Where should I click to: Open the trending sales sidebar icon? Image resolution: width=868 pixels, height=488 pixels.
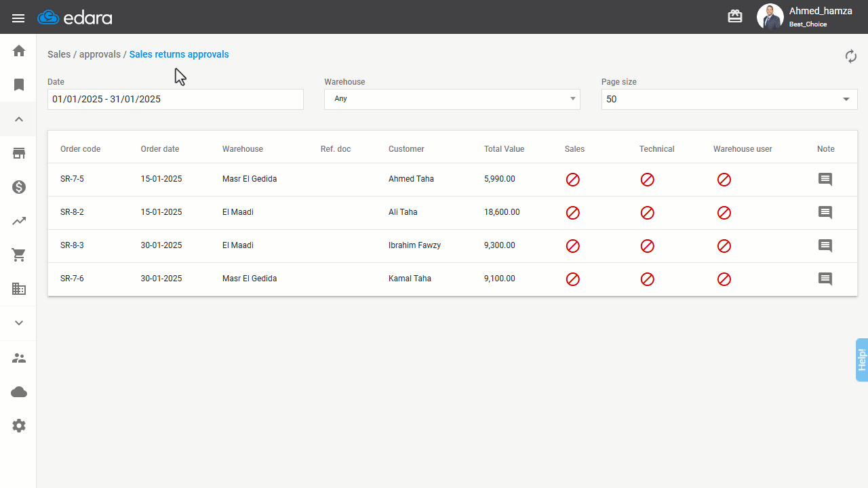coord(19,221)
